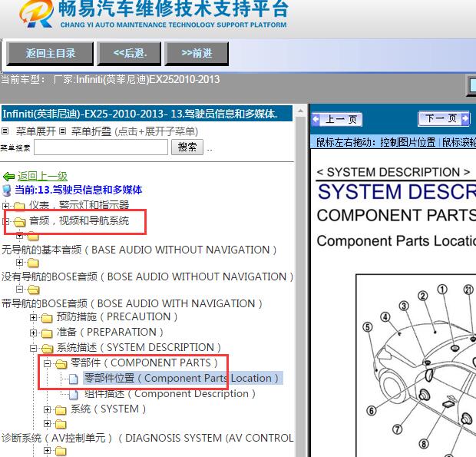Open 零部件位置 Component Parts Location page
476x457 pixels.
click(181, 379)
